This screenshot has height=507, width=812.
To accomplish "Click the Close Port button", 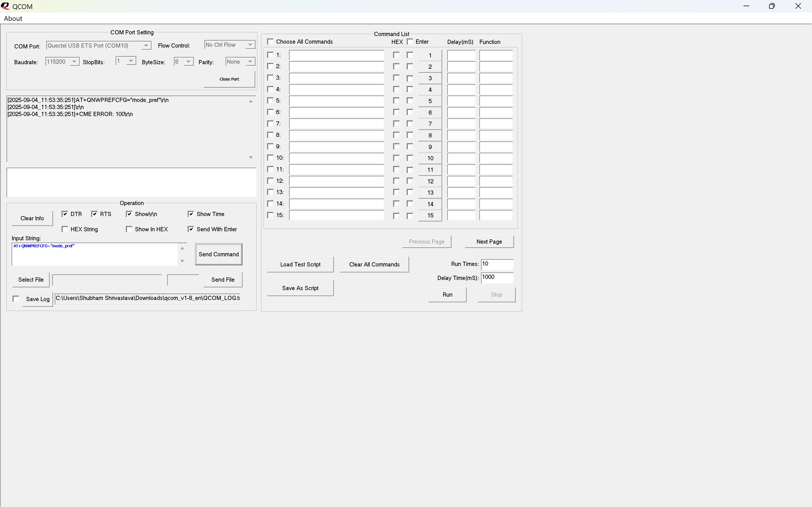I will pos(229,79).
